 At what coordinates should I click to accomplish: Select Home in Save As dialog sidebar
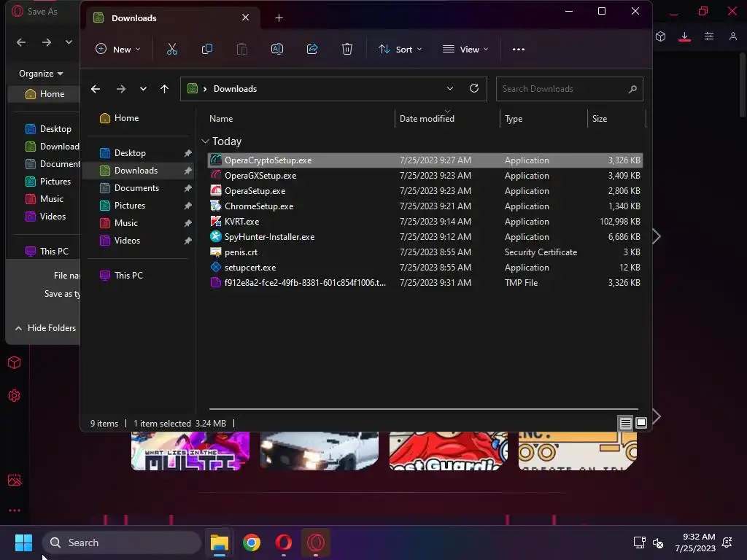tap(44, 94)
